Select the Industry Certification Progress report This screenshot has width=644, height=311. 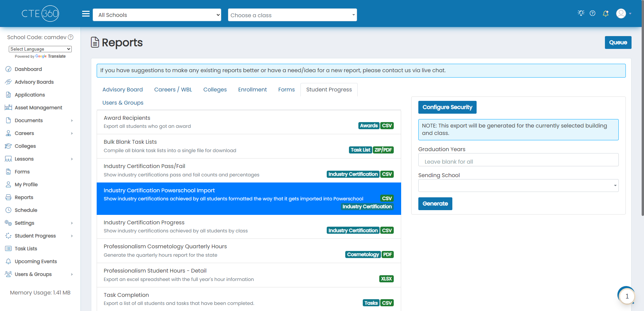click(x=249, y=227)
